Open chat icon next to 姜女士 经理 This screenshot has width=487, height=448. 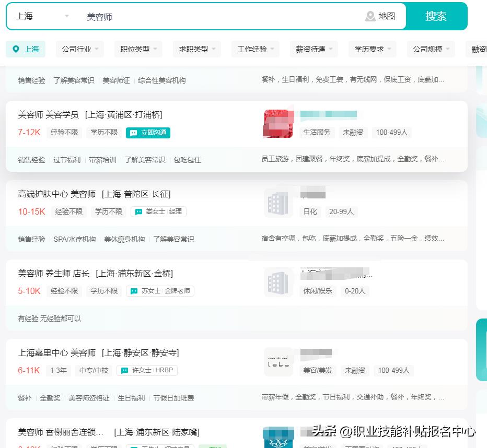tap(138, 211)
